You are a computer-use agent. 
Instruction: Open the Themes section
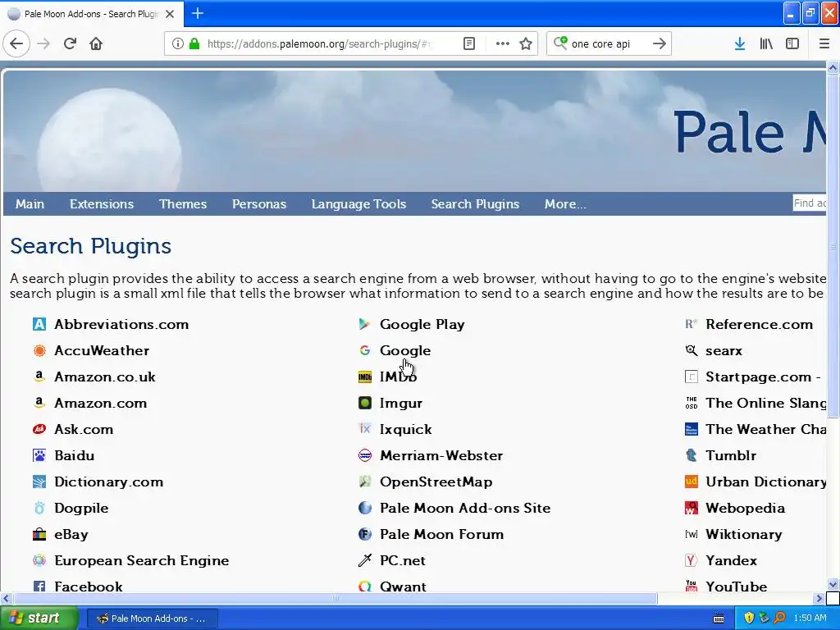tap(183, 204)
